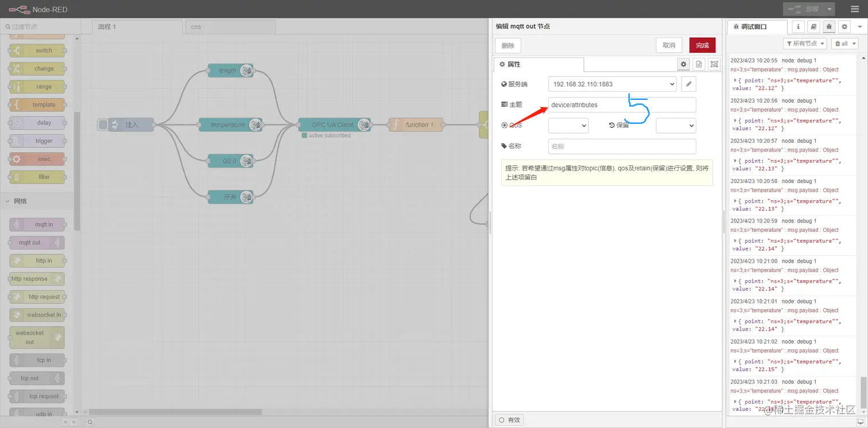Select the function 1 node
This screenshot has height=428, width=868.
pos(416,124)
